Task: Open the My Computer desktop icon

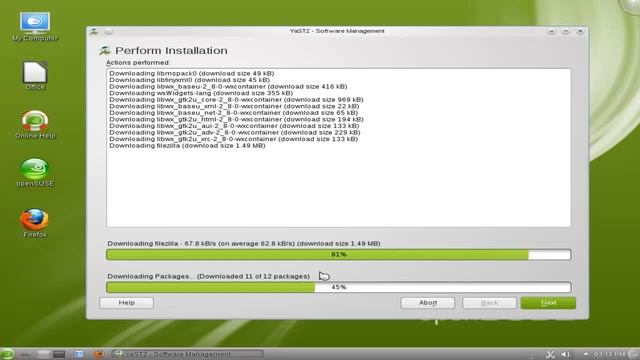Action: point(35,27)
